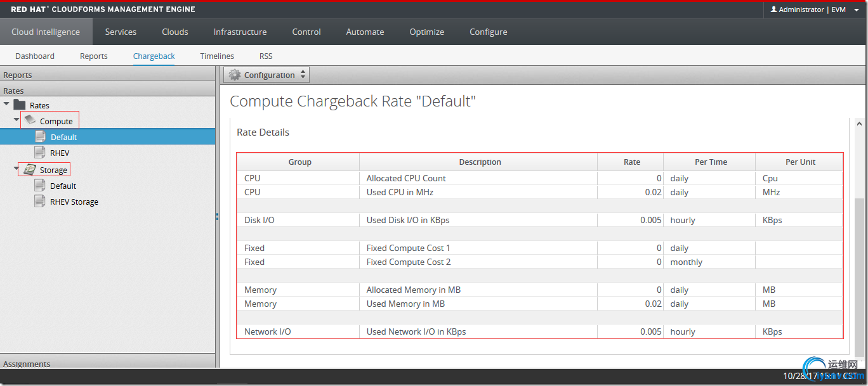Open the Reports sub-tab
This screenshot has width=868, height=386.
pos(94,56)
